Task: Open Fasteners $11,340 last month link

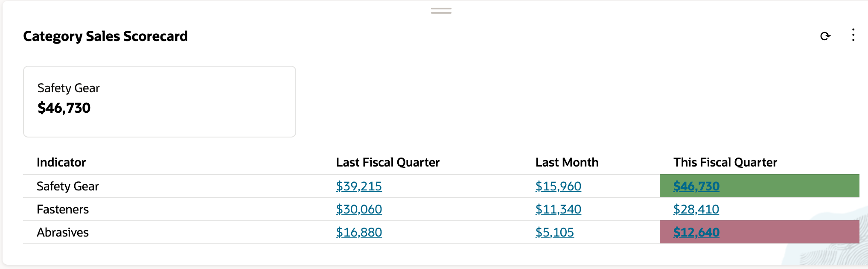Action: click(558, 209)
